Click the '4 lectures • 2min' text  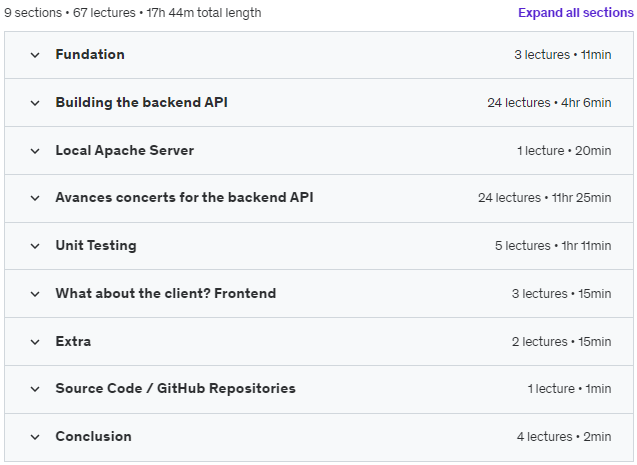coord(564,436)
